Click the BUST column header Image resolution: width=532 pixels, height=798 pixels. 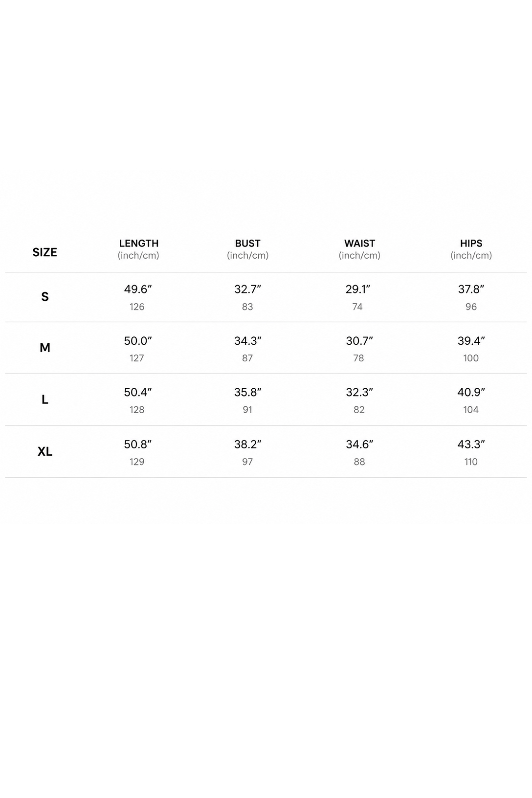(247, 249)
